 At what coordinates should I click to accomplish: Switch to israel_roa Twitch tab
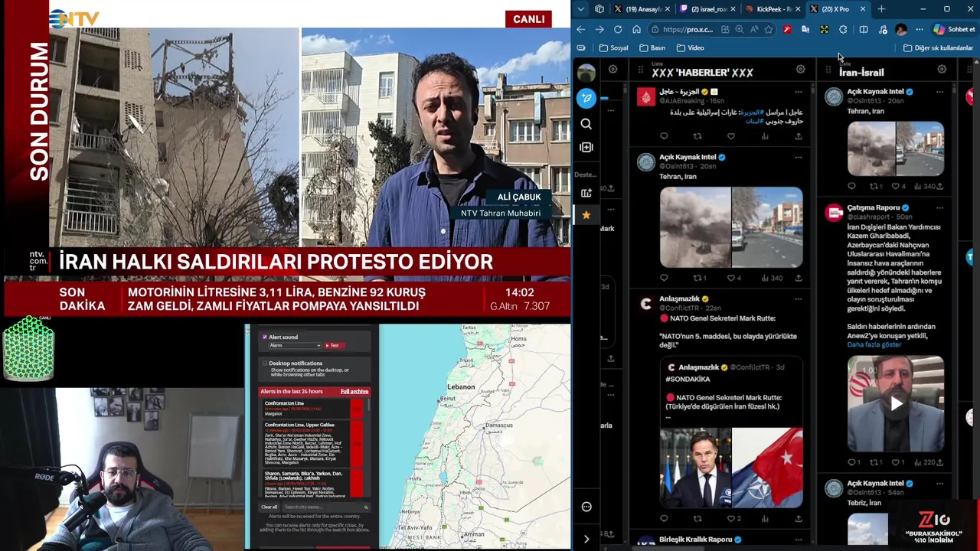point(707,9)
